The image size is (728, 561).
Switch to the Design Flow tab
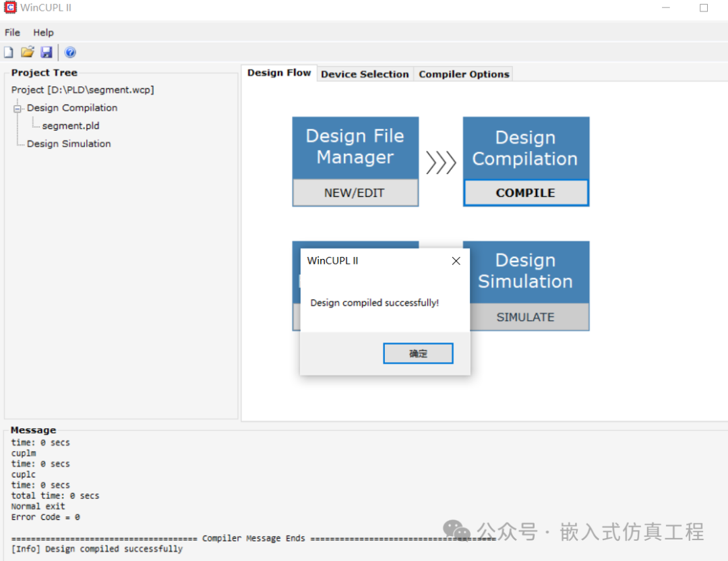(279, 73)
